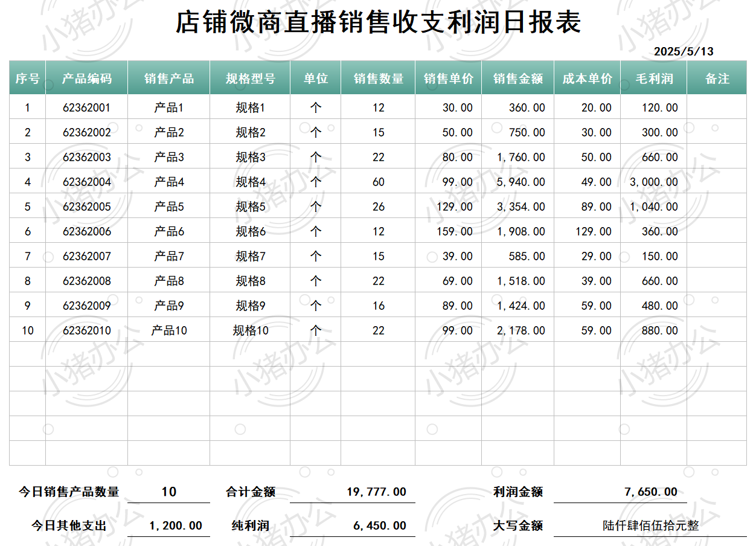
Task: Click gross profit cell 3,000.00
Action: [x=654, y=182]
